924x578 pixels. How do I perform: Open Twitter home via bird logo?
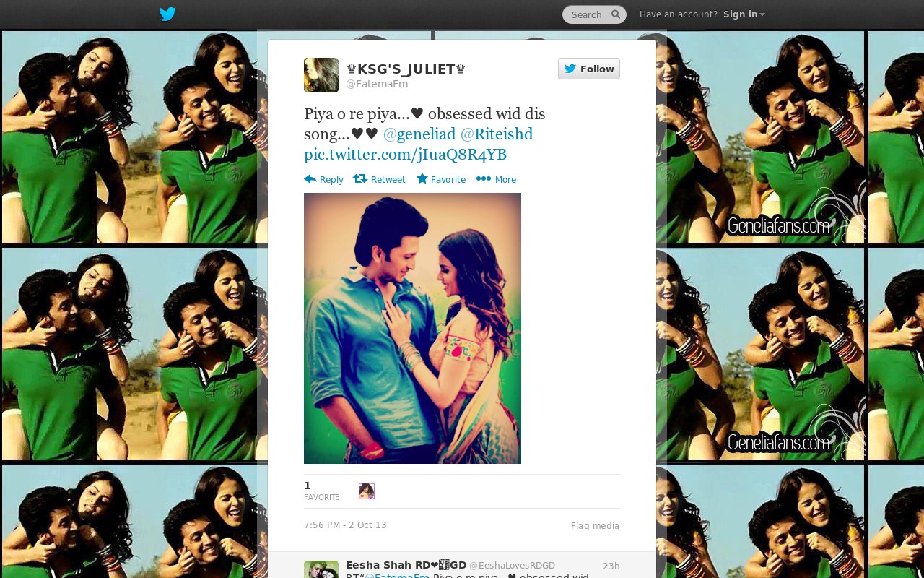click(x=167, y=14)
